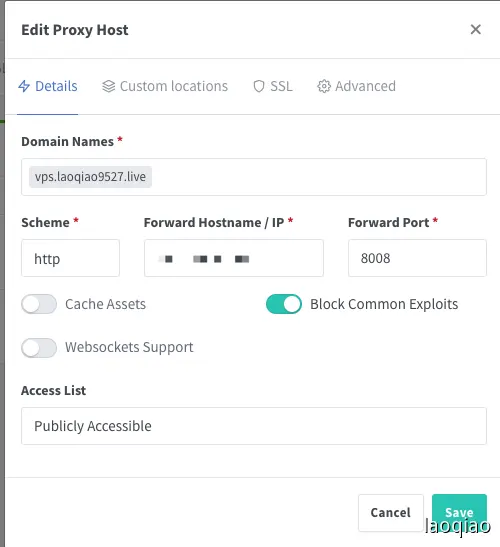Viewport: 500px width, 547px height.
Task: Close the Edit Proxy Host dialog
Action: pyautogui.click(x=475, y=30)
